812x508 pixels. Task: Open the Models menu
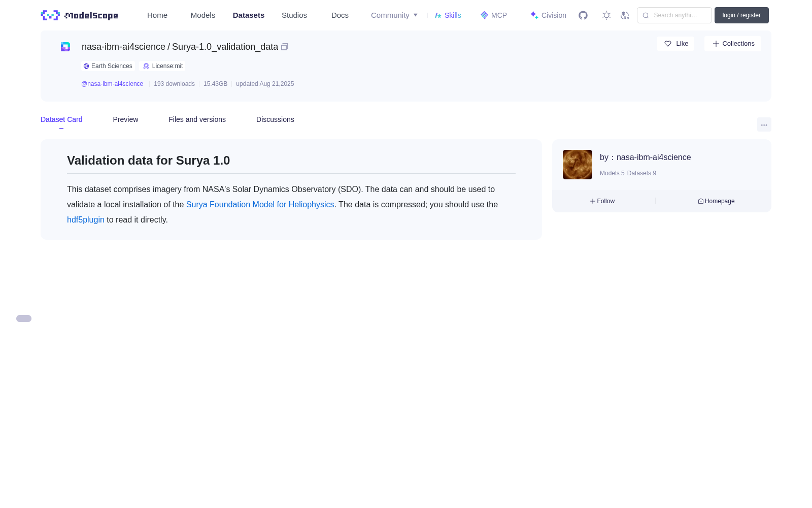203,15
